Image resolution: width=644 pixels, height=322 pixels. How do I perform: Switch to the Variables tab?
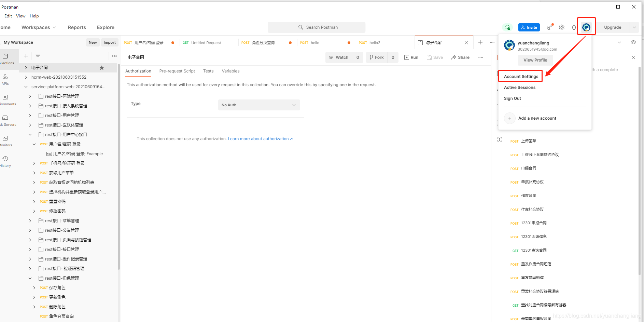(x=230, y=71)
